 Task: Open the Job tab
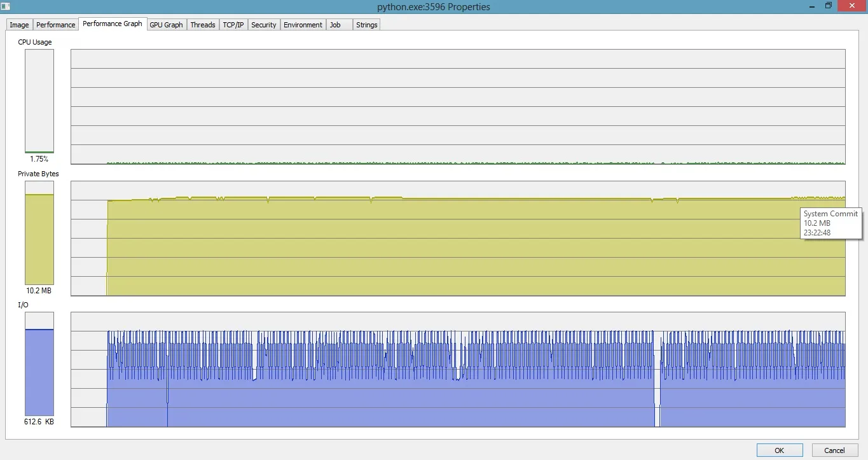pos(340,25)
